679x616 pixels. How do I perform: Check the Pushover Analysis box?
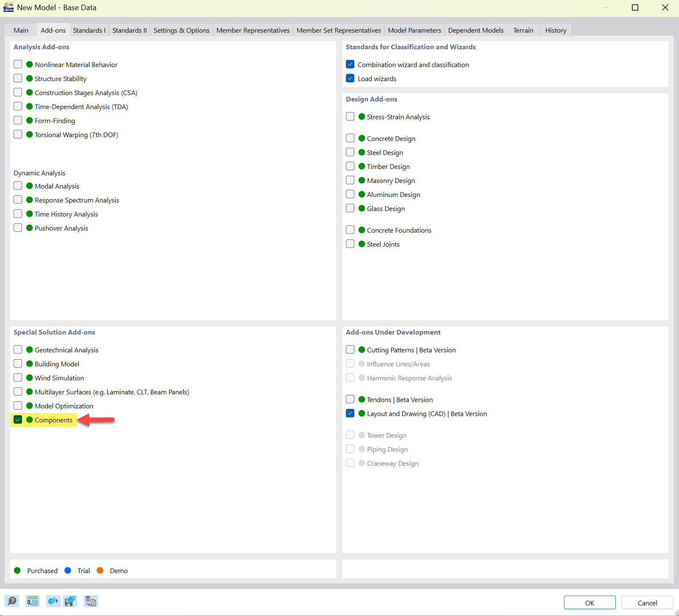pos(18,228)
